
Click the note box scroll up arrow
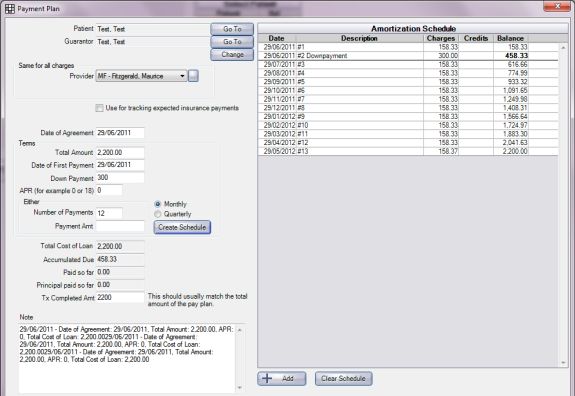(x=239, y=330)
